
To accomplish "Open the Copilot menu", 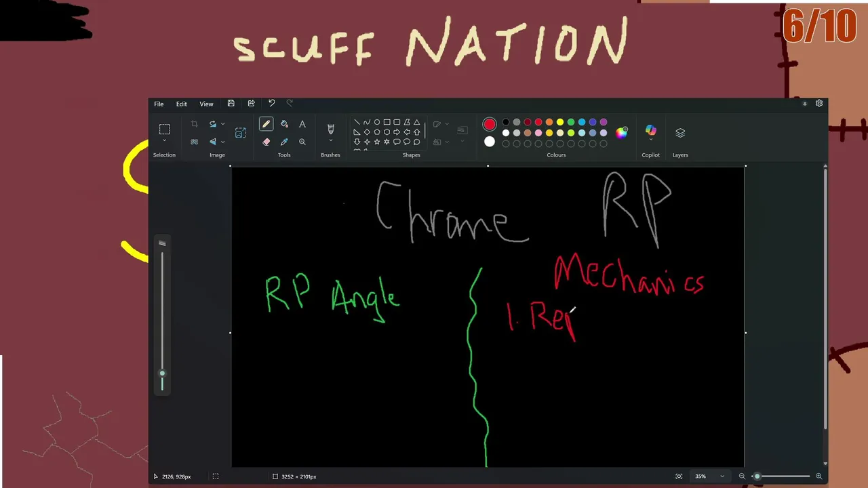I will point(651,132).
